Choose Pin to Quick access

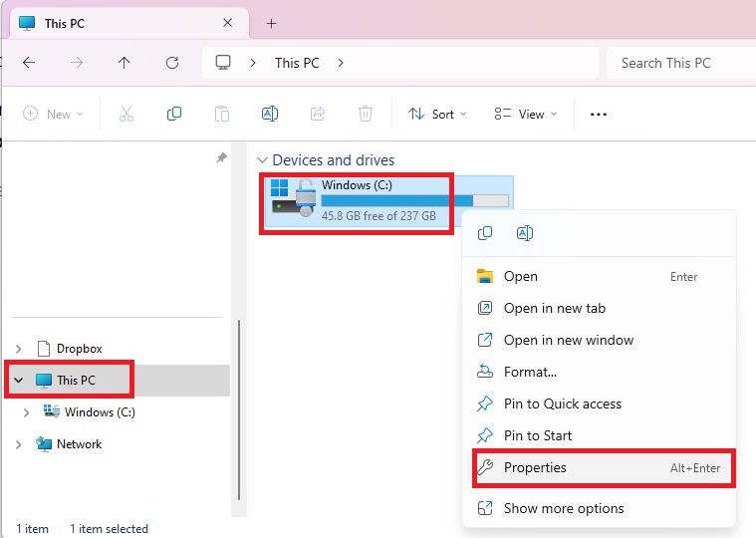[x=599, y=403]
